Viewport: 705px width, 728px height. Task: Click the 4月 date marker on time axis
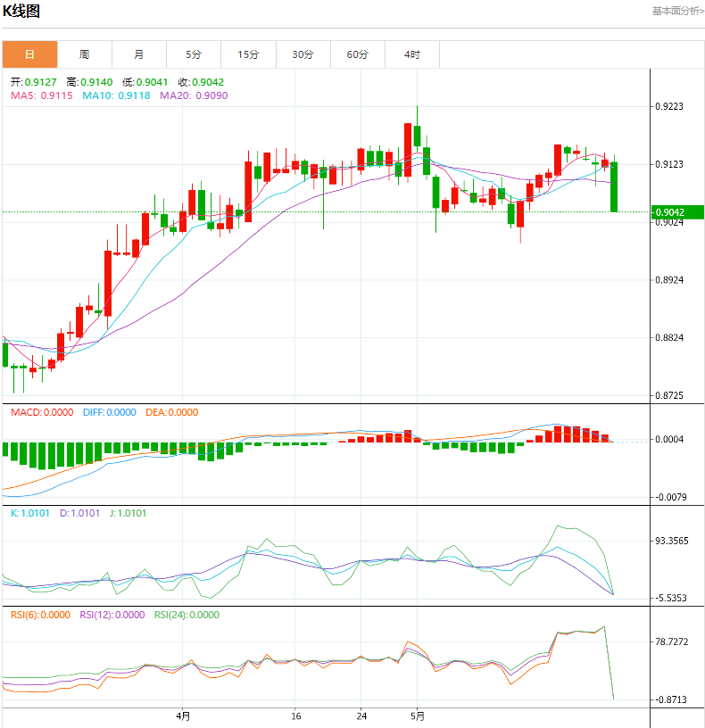point(183,716)
